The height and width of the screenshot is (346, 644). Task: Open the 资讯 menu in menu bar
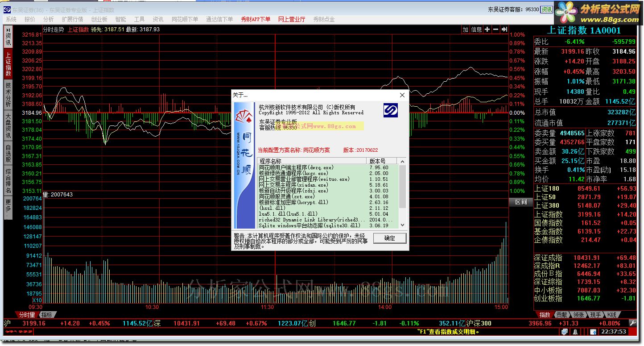coord(158,19)
